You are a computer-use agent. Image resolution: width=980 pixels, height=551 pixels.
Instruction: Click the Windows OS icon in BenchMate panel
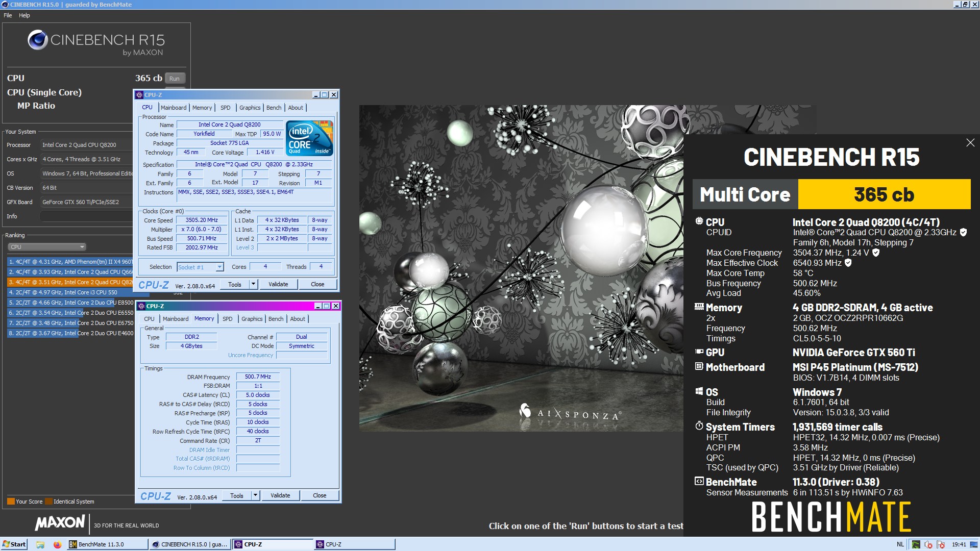(699, 391)
